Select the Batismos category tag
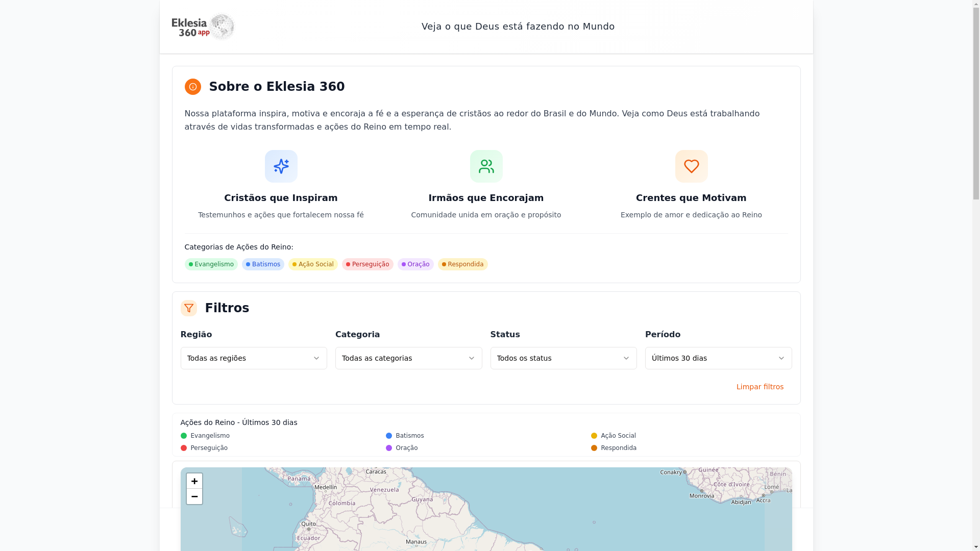 click(263, 264)
